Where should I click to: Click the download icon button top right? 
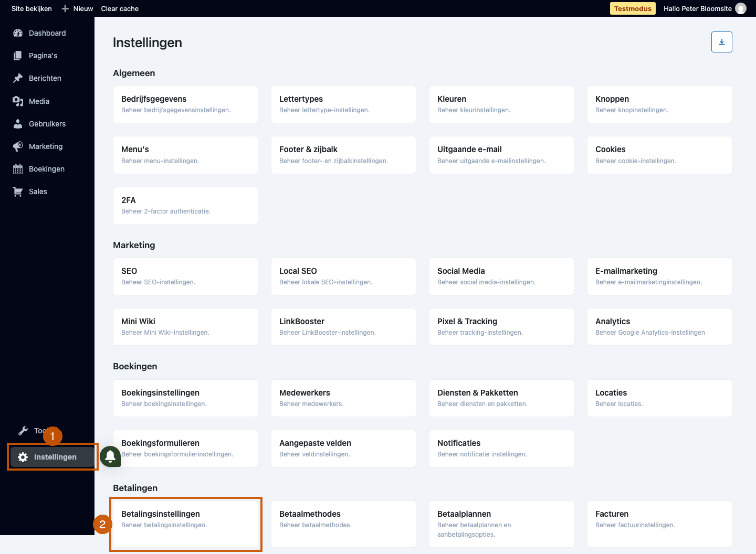coord(722,42)
